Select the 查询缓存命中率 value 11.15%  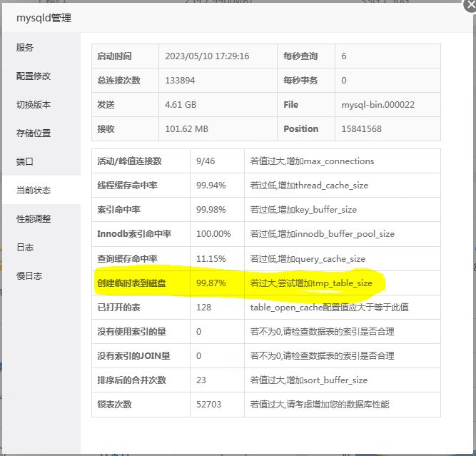[211, 258]
